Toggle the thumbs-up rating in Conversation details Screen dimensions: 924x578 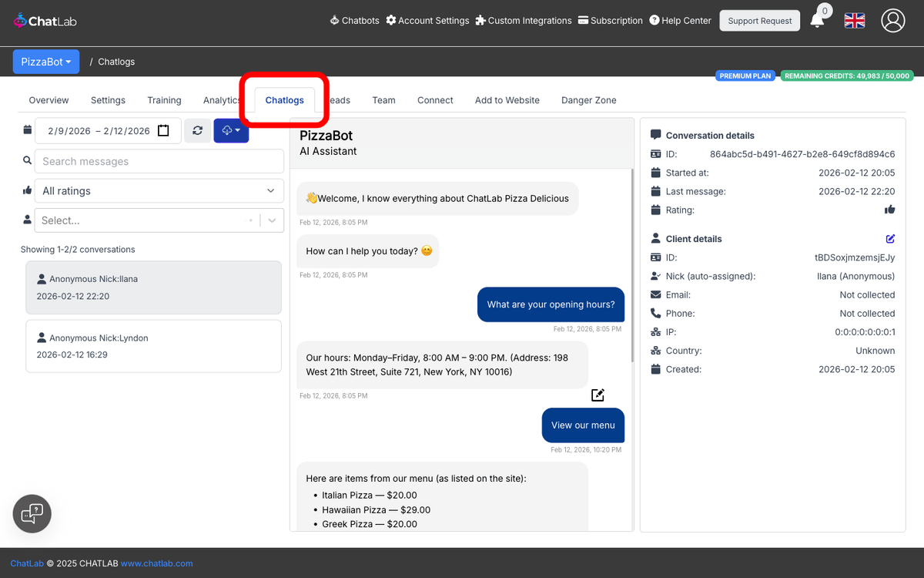[x=891, y=210]
